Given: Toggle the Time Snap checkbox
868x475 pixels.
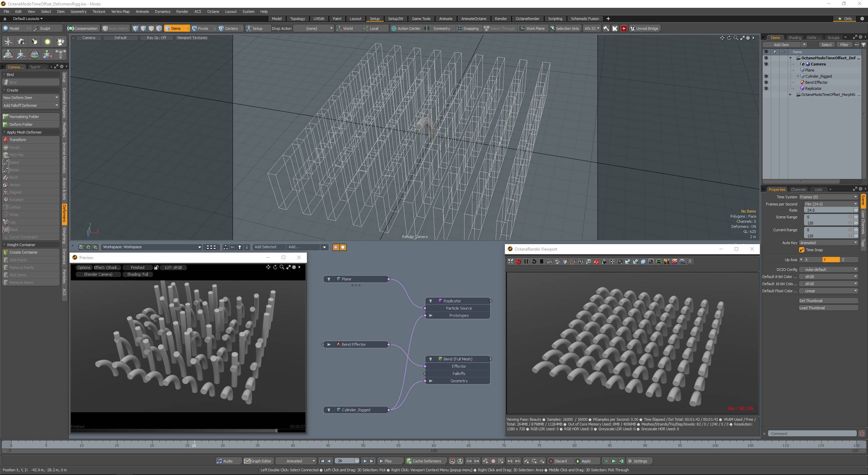Looking at the screenshot, I should [802, 250].
